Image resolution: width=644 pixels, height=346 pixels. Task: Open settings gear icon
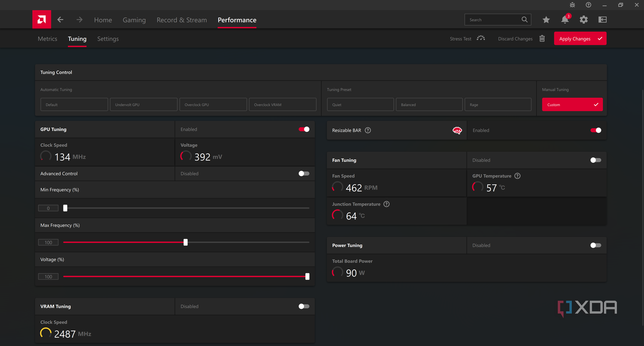click(583, 20)
